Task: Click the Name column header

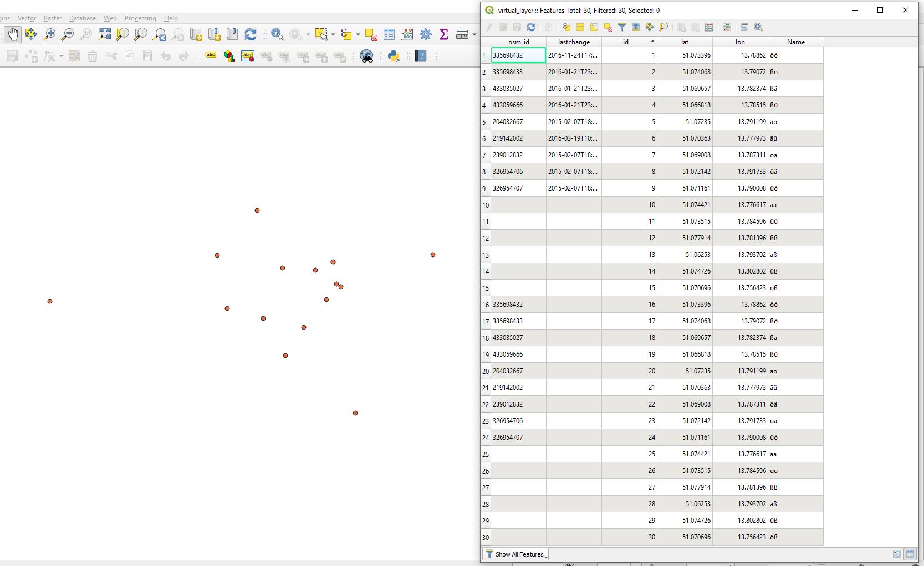Action: click(795, 42)
